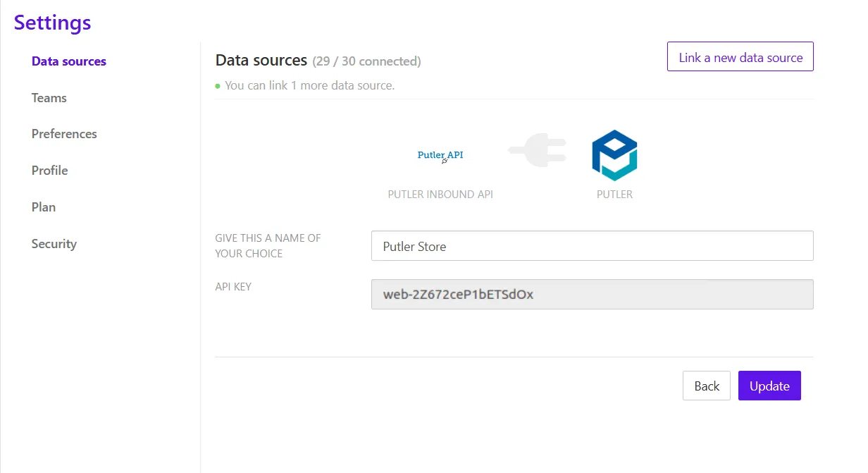Edit the data source name field
This screenshot has height=473, width=868.
tap(592, 246)
